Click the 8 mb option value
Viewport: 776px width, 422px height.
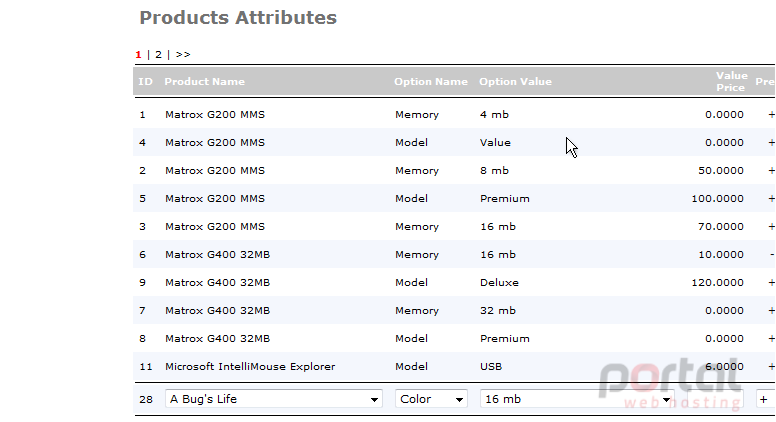[x=494, y=171]
